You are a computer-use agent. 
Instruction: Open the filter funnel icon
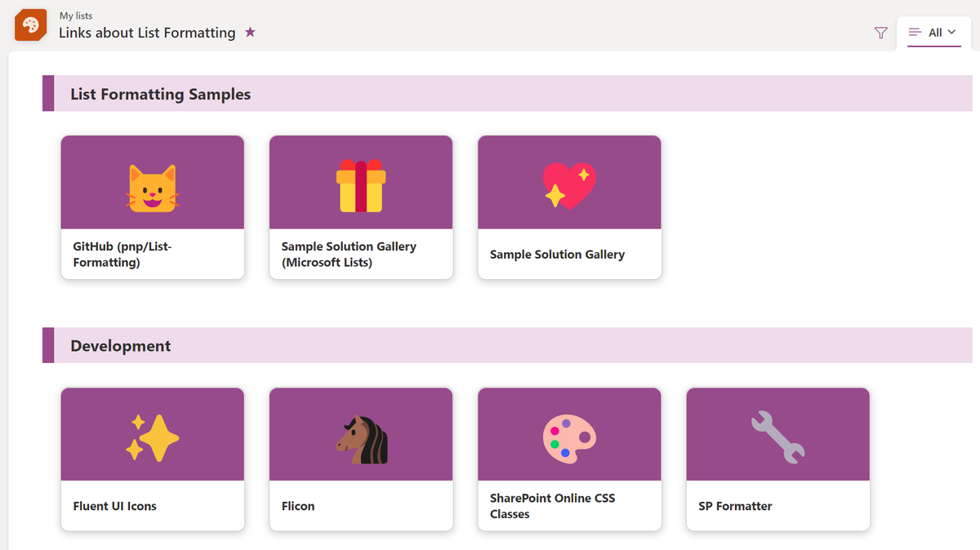coord(880,33)
